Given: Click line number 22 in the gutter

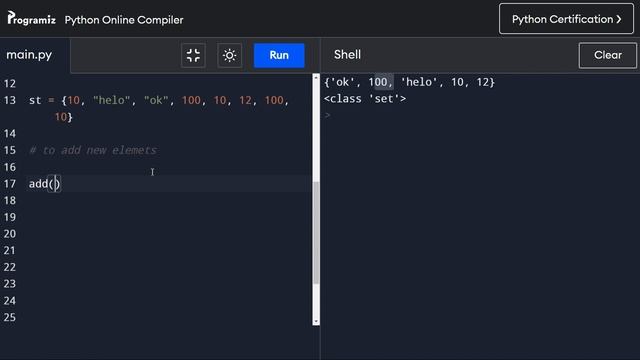Looking at the screenshot, I should (x=10, y=267).
